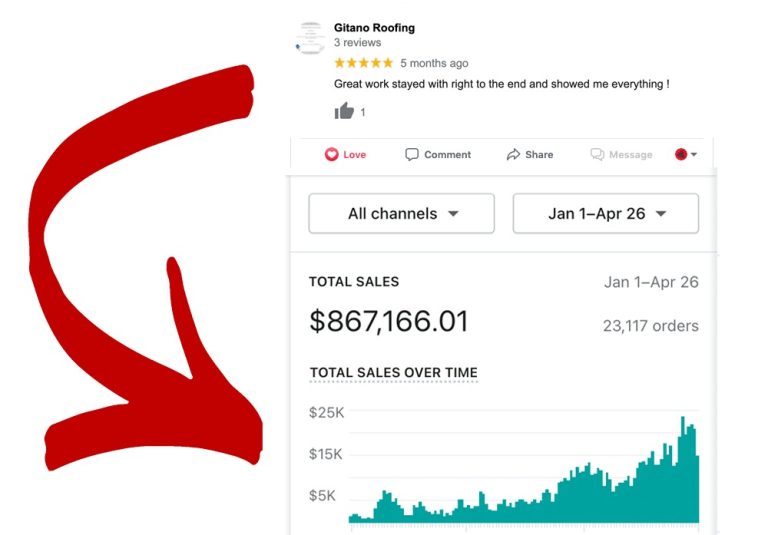Click the 23,117 orders figure
Viewport: 768px width, 535px height.
click(650, 326)
